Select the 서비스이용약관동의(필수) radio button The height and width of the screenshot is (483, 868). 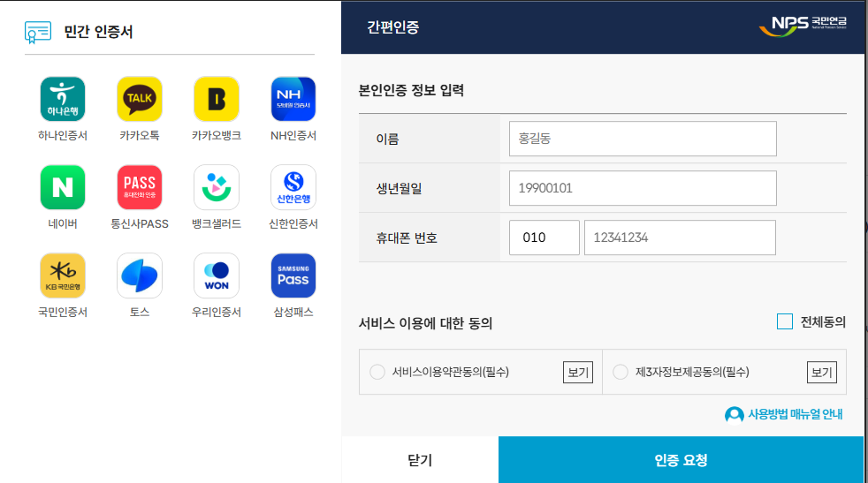point(377,372)
